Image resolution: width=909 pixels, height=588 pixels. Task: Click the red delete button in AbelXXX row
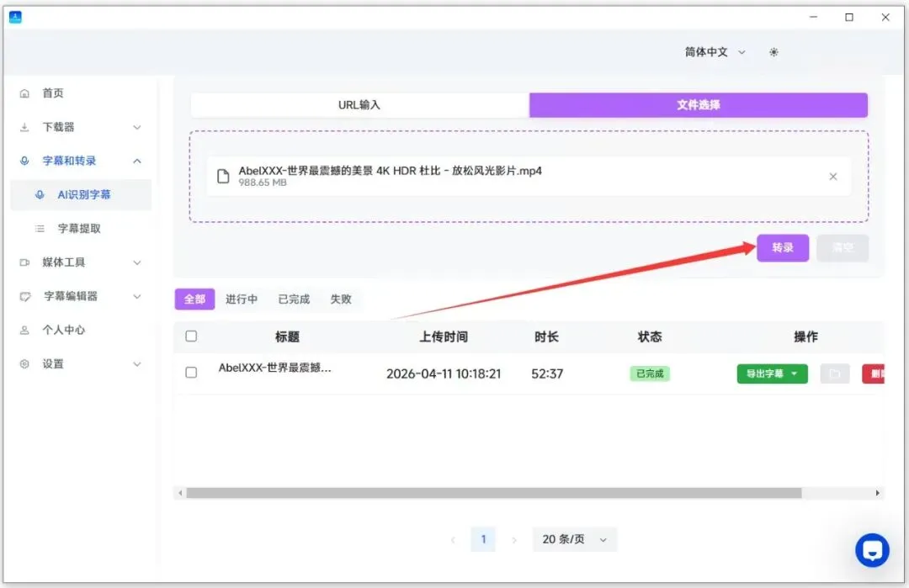873,373
